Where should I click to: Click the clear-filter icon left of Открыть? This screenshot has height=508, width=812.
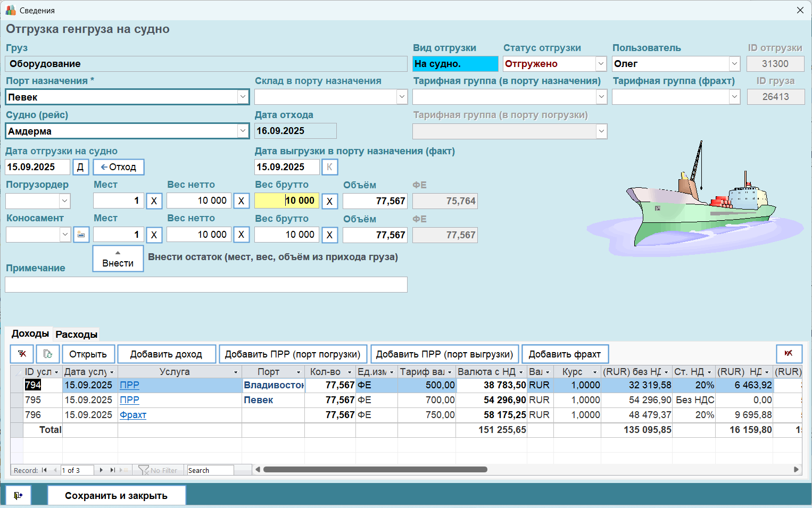coord(22,354)
